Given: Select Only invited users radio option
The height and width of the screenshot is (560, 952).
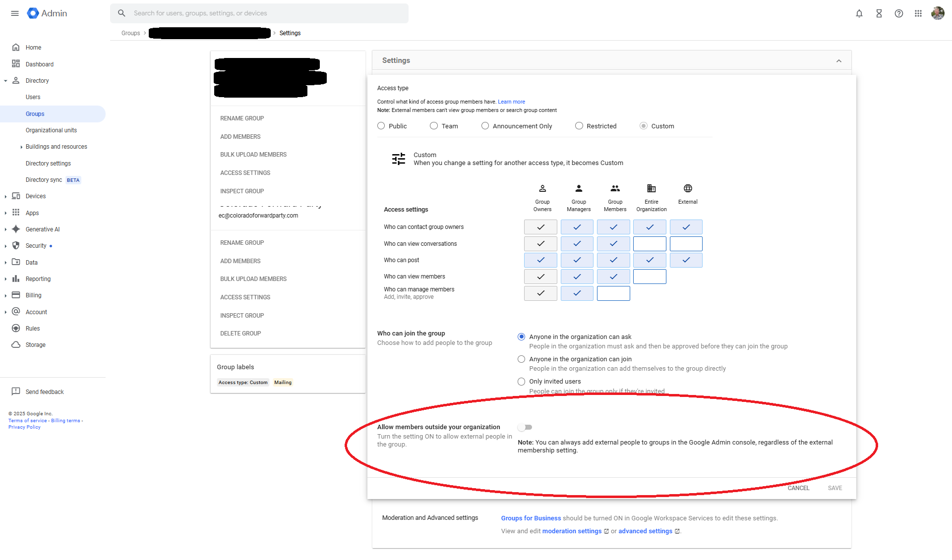Looking at the screenshot, I should [521, 382].
